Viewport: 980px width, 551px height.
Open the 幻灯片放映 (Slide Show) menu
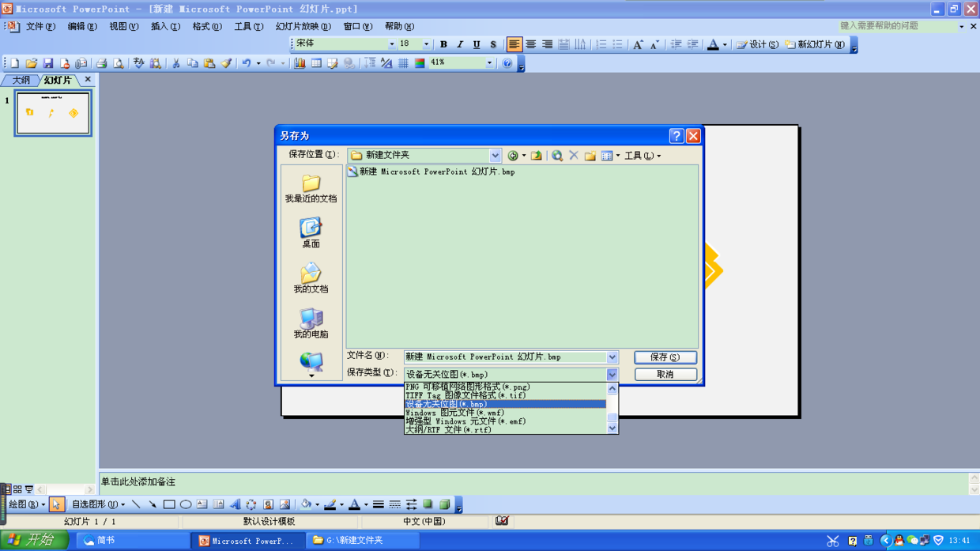click(x=303, y=27)
